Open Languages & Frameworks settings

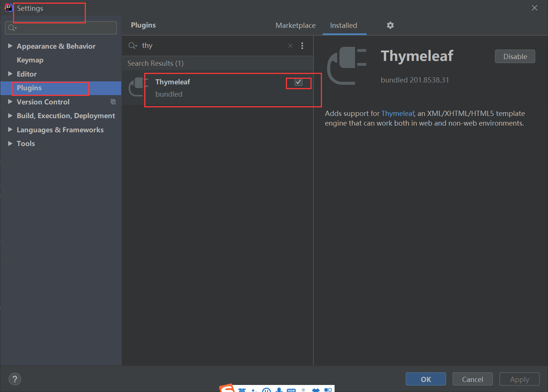[x=60, y=130]
